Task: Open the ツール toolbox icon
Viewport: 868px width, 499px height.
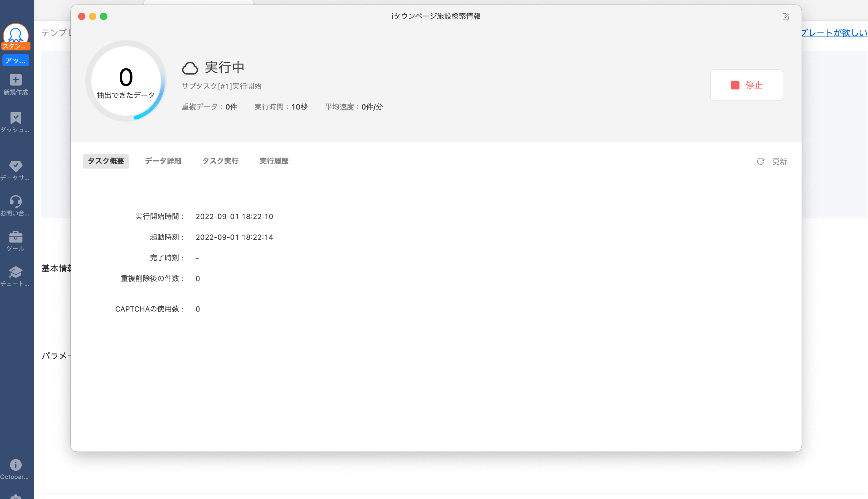Action: coord(16,236)
